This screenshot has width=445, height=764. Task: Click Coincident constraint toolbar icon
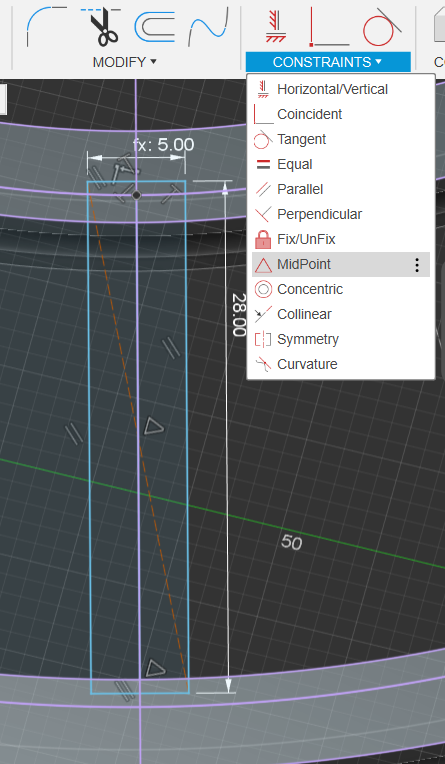coord(329,26)
